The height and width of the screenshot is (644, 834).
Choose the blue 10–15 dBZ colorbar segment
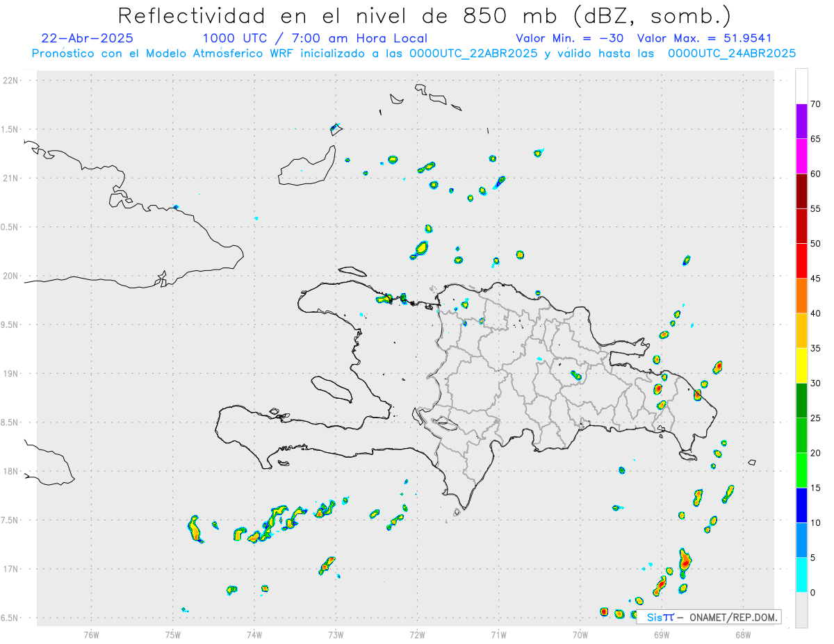[x=801, y=505]
